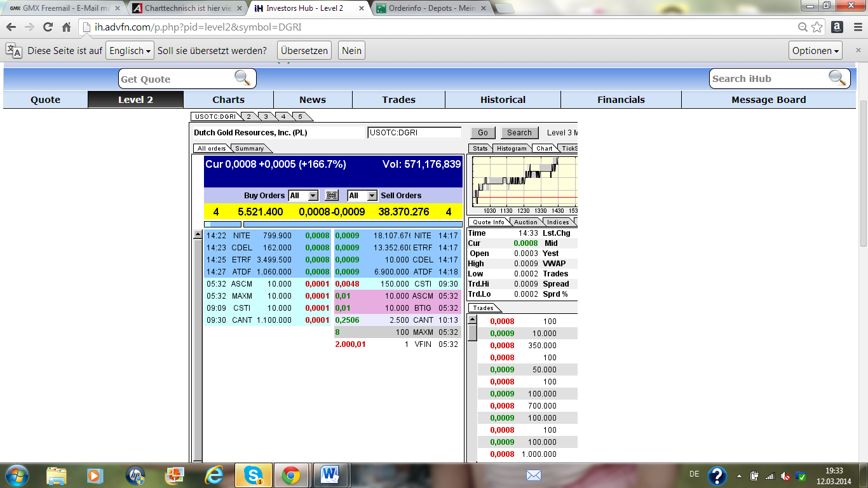Image resolution: width=868 pixels, height=488 pixels.
Task: Click the Get Quote magnifier icon
Action: tap(242, 78)
